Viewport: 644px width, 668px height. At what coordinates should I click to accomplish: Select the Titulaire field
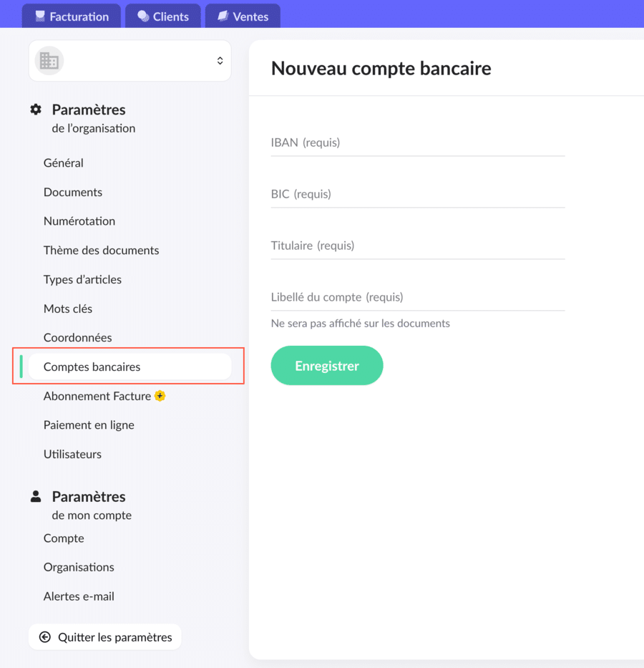point(418,246)
